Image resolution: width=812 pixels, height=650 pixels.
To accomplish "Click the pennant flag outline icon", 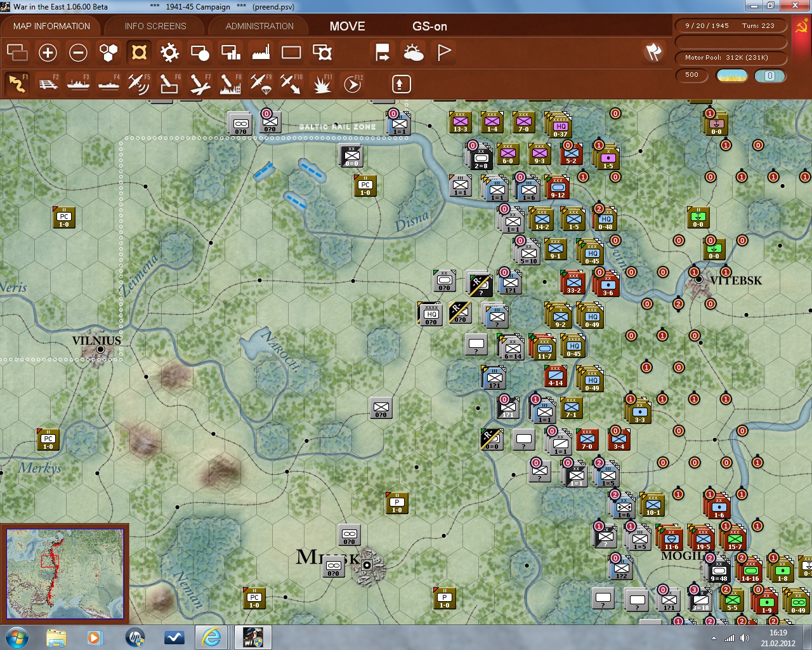I will 443,52.
